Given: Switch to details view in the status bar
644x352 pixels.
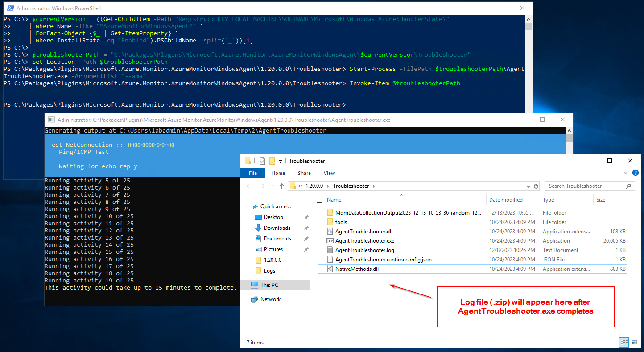Looking at the screenshot, I should click(624, 342).
